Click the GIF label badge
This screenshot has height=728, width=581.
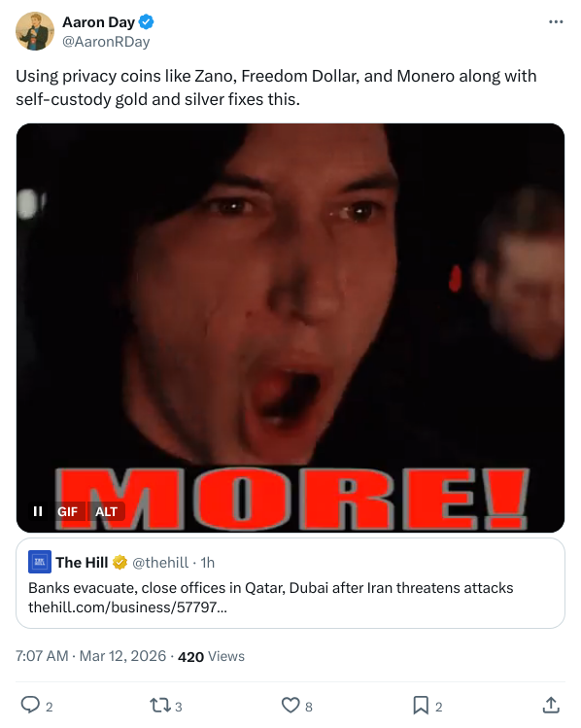[x=67, y=511]
